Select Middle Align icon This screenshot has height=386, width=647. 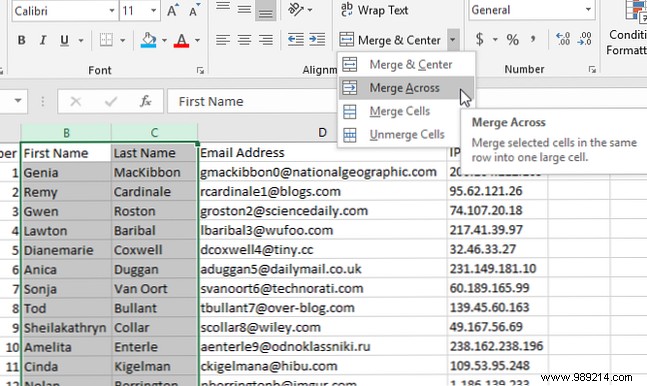244,9
